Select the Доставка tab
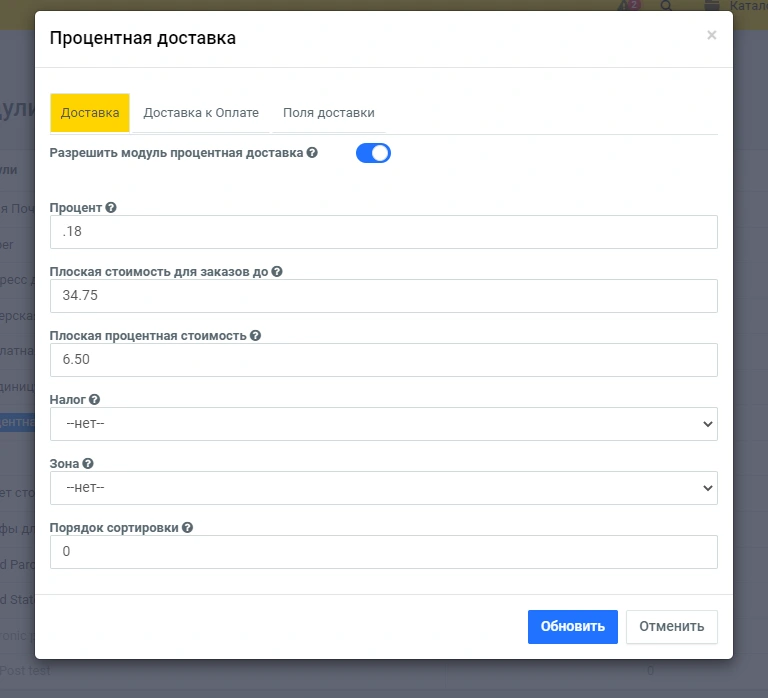This screenshot has height=698, width=768. (90, 113)
